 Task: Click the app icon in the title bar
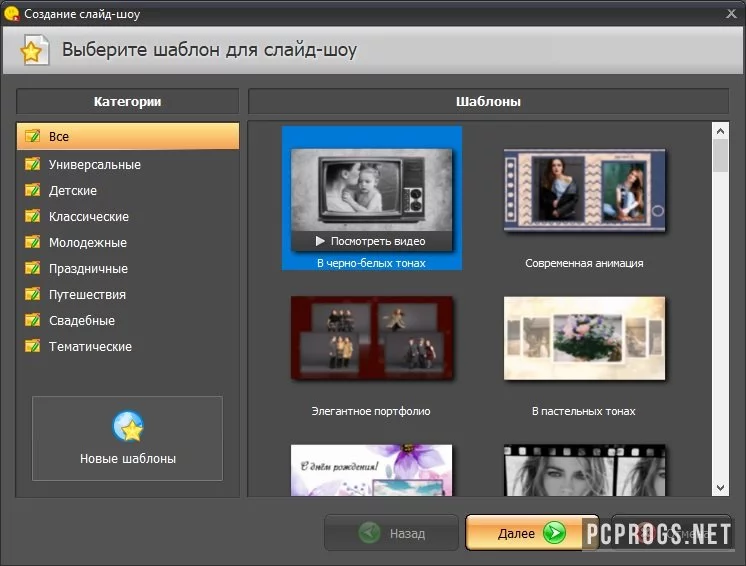tap(11, 13)
